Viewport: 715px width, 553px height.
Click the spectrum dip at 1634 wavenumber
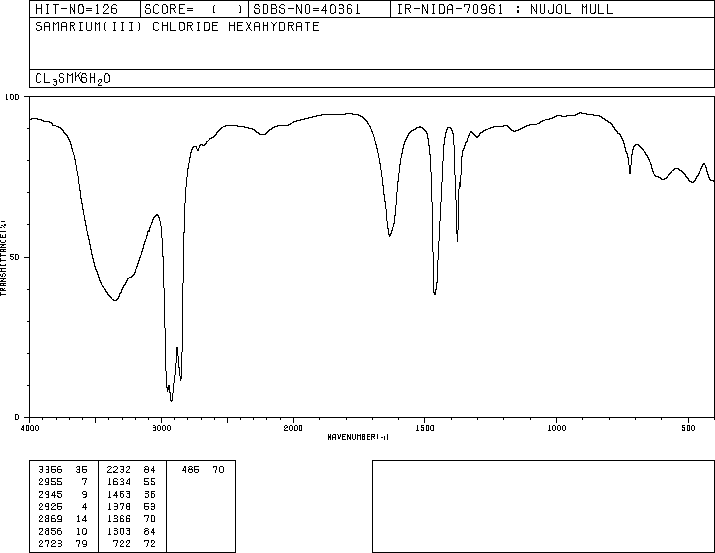pos(389,236)
